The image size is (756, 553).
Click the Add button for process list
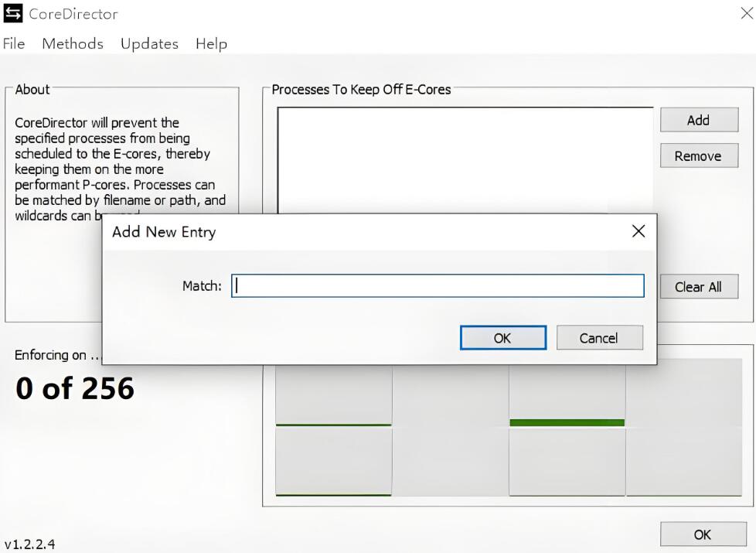[699, 120]
